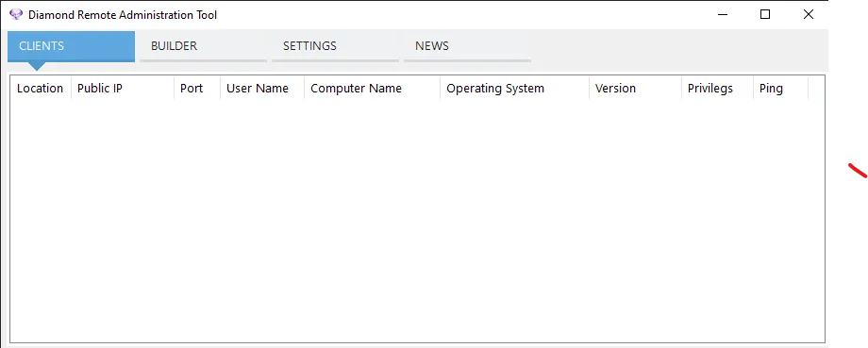Sort by the Location column header
868x348 pixels.
(x=41, y=89)
